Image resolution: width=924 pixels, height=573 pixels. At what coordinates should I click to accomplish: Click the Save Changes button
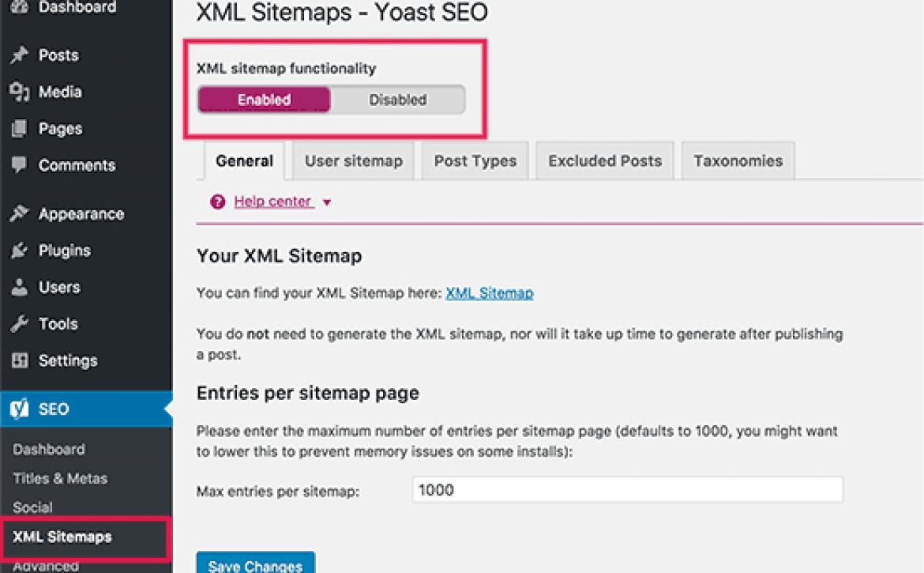[x=255, y=564]
